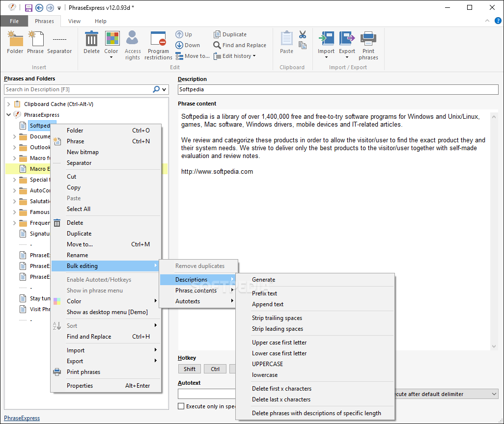Click the phrase content scrollbar down arrow
This screenshot has width=504, height=424.
[x=494, y=346]
